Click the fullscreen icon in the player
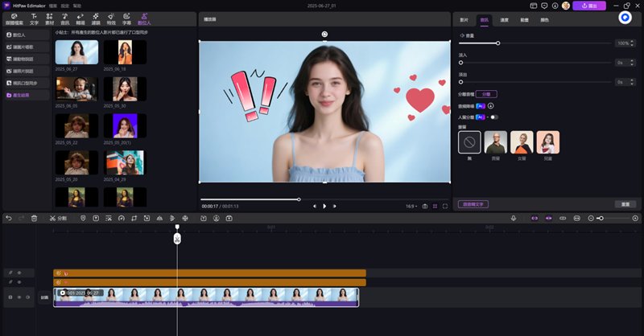The width and height of the screenshot is (644, 336). click(445, 206)
